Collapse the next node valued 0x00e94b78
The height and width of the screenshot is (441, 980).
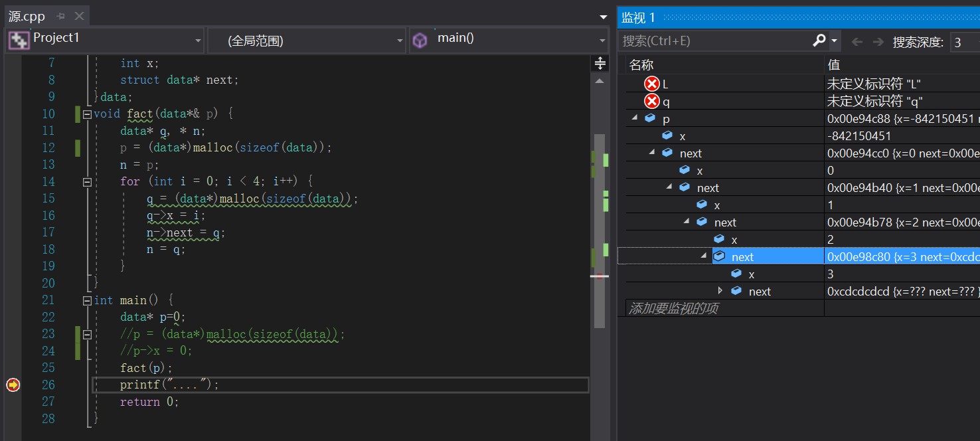pos(686,222)
